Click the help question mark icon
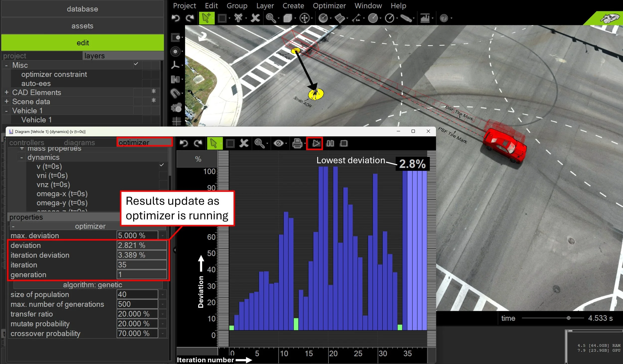Viewport: 623px width, 364px height. click(x=444, y=18)
